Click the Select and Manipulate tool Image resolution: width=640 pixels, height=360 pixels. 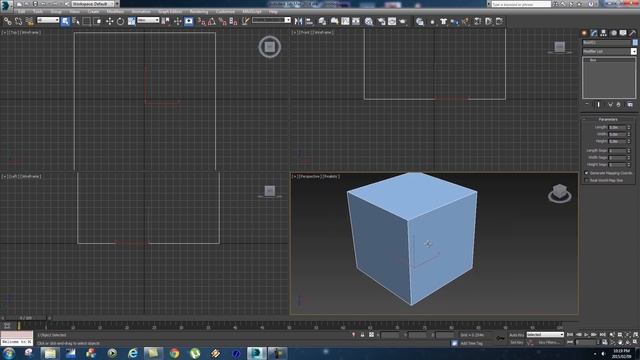177,21
